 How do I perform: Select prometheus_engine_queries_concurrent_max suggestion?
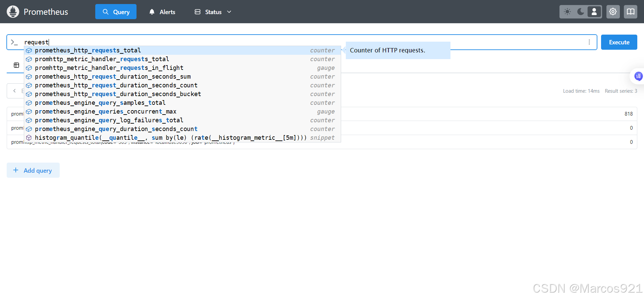coord(182,112)
